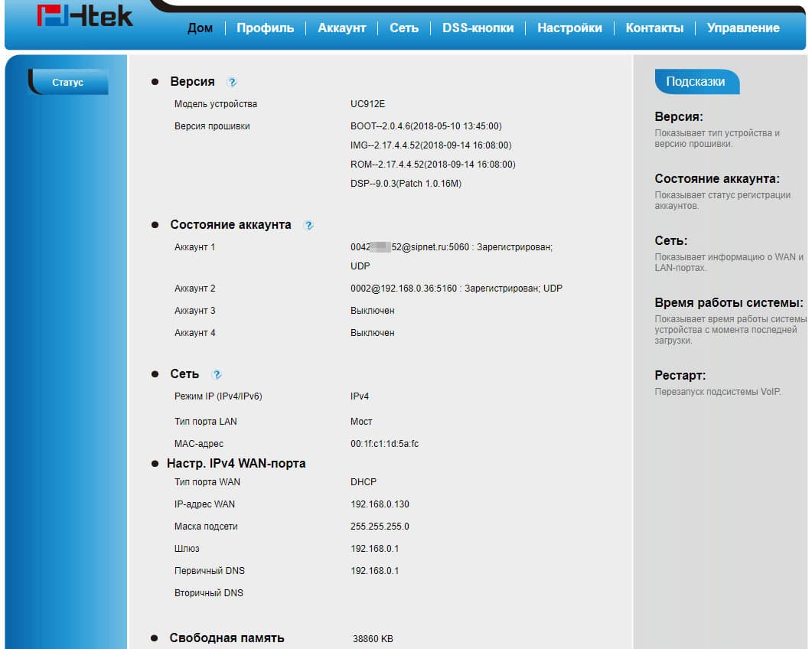The height and width of the screenshot is (649, 812).
Task: Click the Время работы системы: hint heading
Action: click(x=729, y=303)
